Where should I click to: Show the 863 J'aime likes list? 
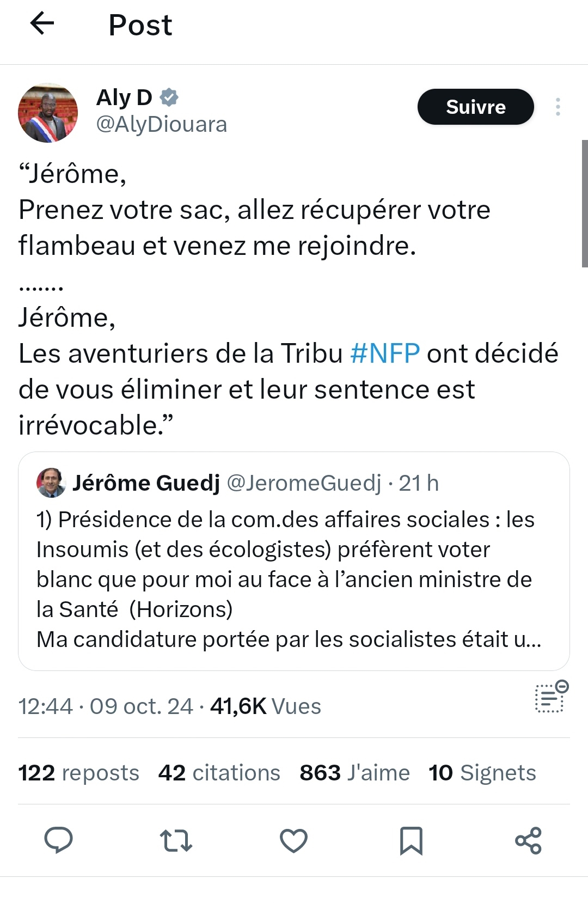click(354, 772)
